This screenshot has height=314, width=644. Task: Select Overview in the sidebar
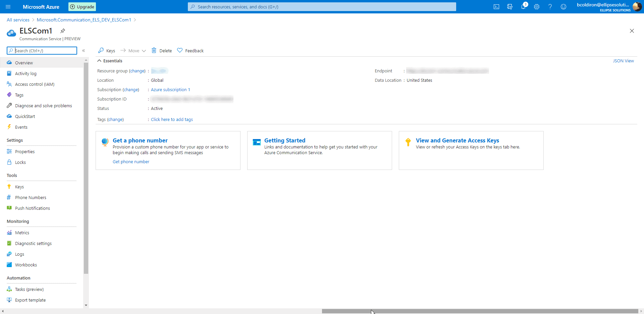click(x=42, y=63)
